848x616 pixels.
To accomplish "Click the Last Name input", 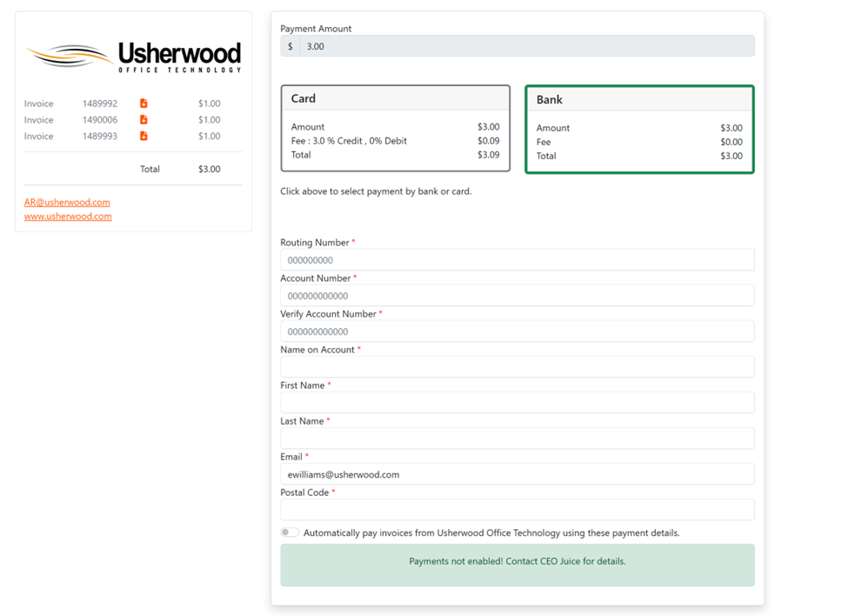I will point(517,439).
